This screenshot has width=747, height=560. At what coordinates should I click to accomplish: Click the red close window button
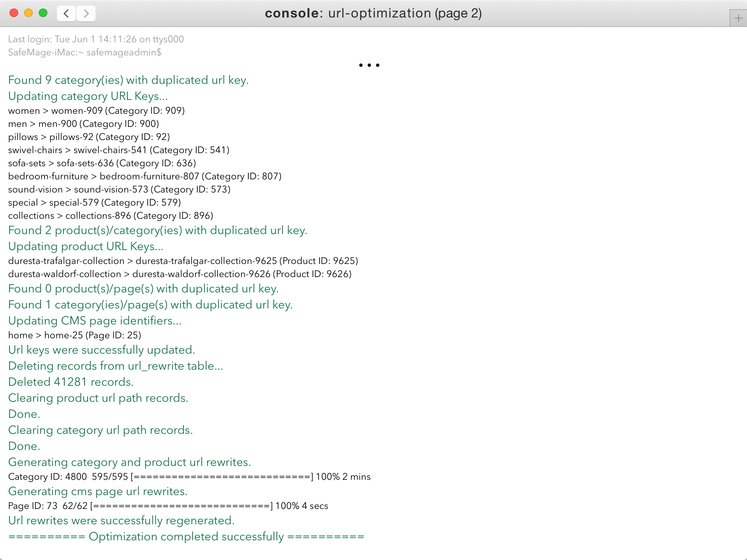tap(14, 13)
